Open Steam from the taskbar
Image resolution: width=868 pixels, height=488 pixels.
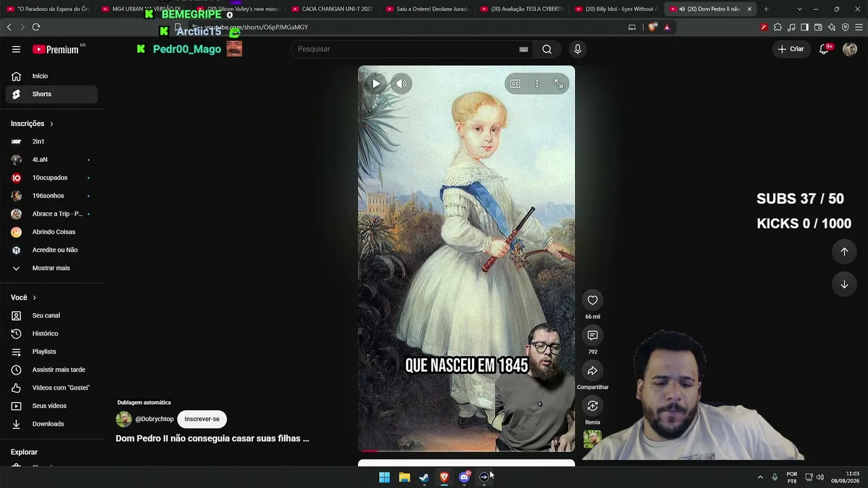pyautogui.click(x=424, y=477)
